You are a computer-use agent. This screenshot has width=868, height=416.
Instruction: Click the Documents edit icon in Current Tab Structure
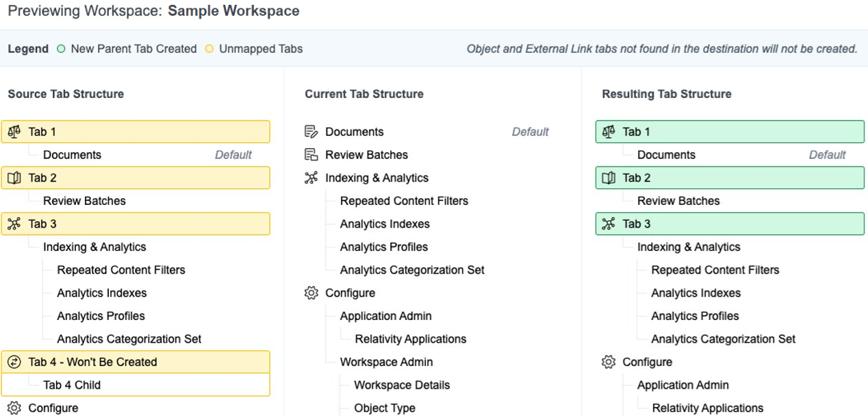311,132
